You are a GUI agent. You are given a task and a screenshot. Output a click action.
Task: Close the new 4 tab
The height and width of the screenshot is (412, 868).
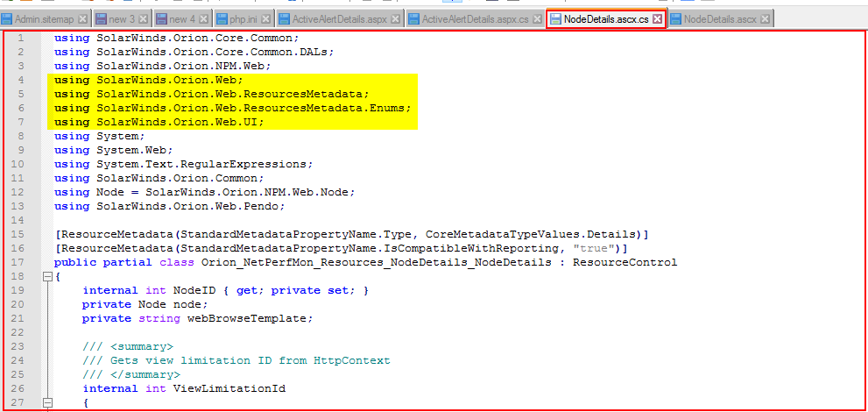203,19
